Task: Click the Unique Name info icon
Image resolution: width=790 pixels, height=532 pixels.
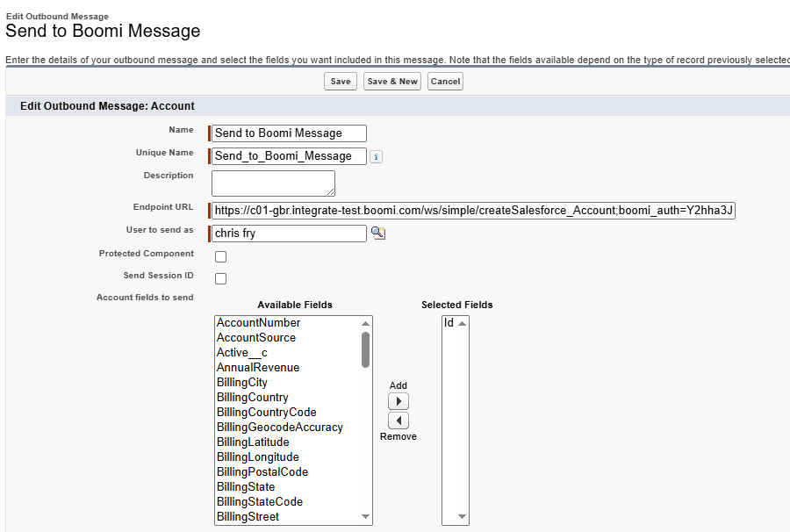Action: (377, 157)
